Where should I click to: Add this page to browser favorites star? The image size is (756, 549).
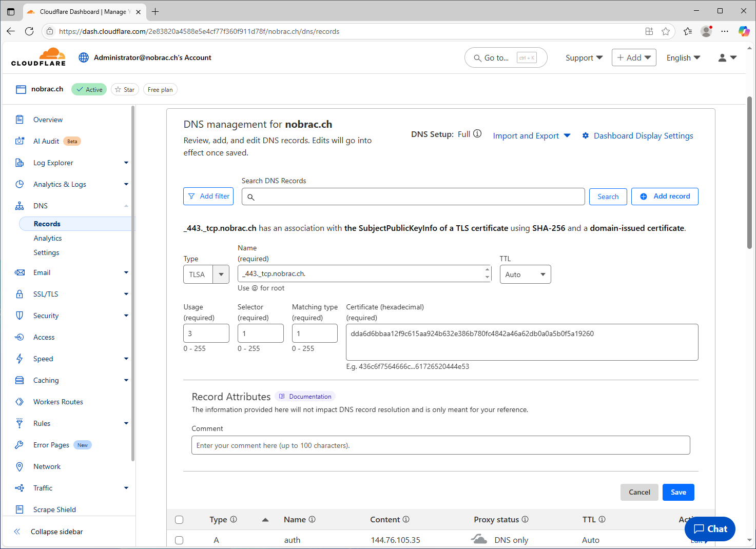click(x=666, y=31)
